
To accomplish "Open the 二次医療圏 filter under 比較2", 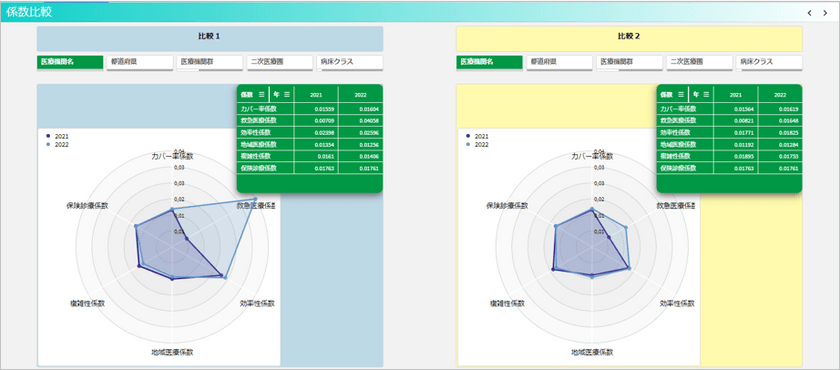I will (699, 62).
